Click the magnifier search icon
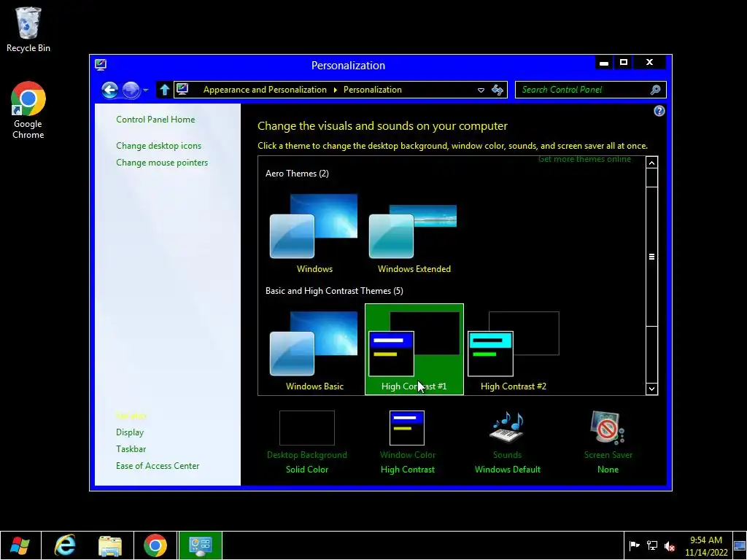 click(x=656, y=90)
